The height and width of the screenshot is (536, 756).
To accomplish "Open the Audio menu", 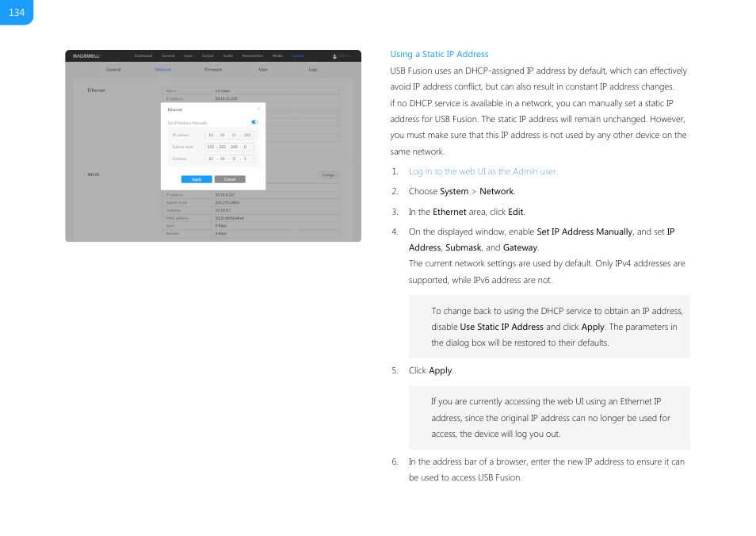I will pyautogui.click(x=227, y=56).
